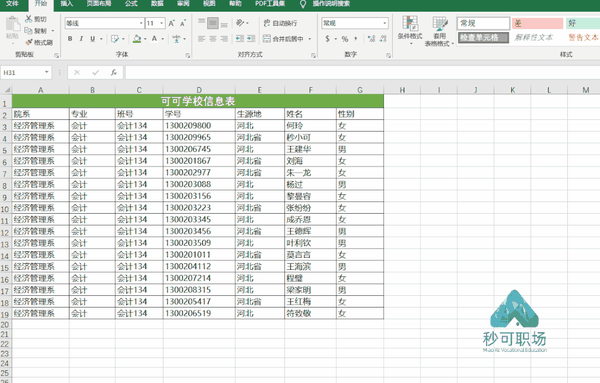This screenshot has width=600, height=383.
Task: Open the font color dropdown arrow
Action: click(163, 39)
